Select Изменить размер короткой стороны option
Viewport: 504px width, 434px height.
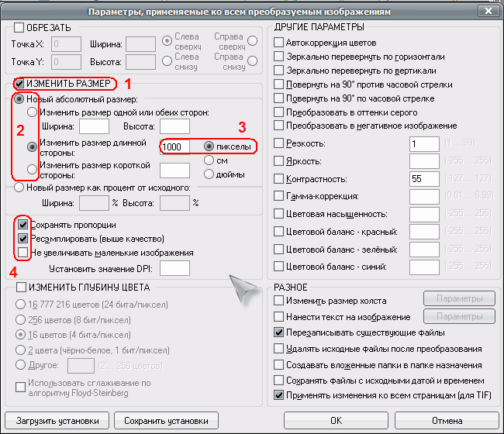point(32,170)
